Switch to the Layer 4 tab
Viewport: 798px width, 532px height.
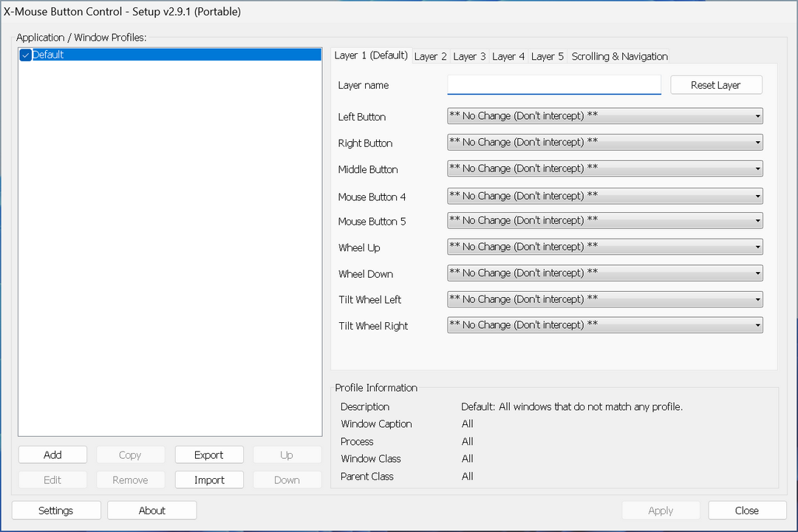coord(508,57)
